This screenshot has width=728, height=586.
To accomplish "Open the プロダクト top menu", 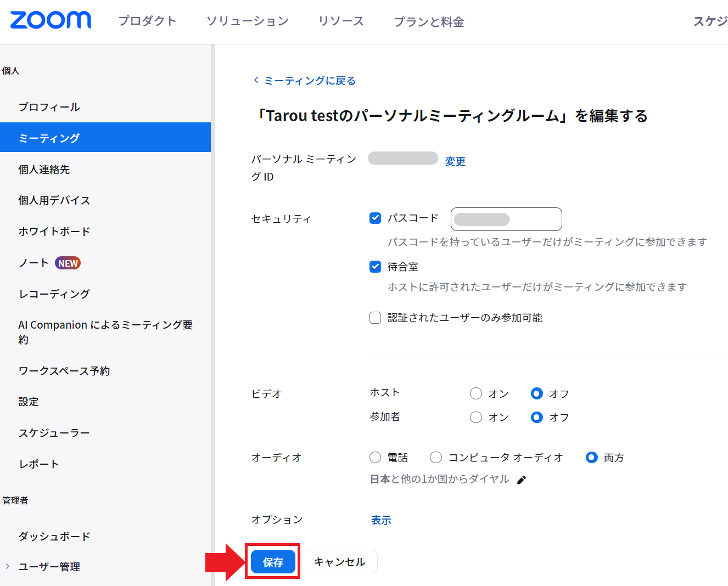I will pyautogui.click(x=148, y=21).
